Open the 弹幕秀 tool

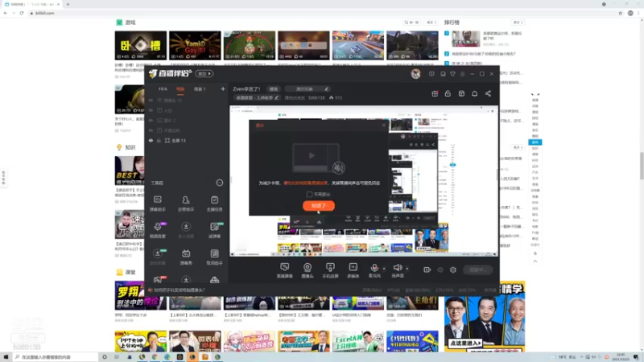(186, 257)
